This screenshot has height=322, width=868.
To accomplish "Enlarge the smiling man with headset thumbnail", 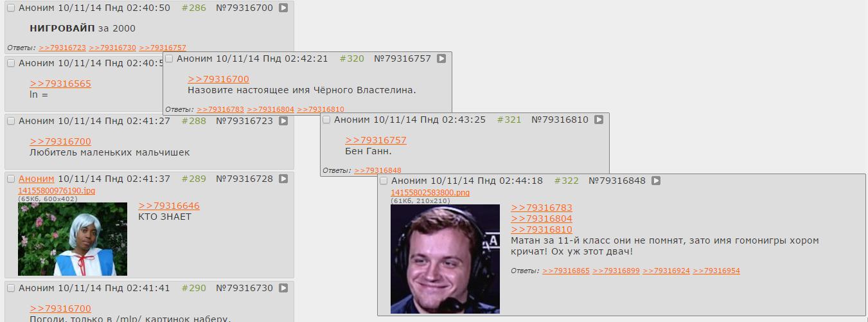I will 445,259.
